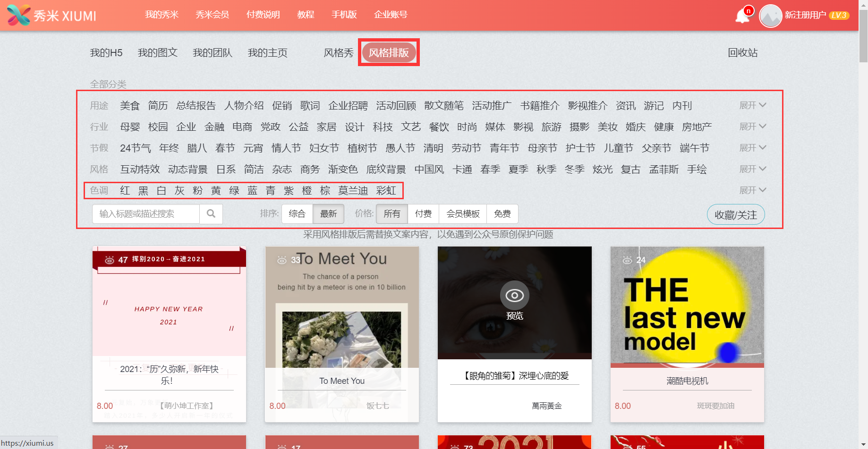
Task: Expand the 用途 category row
Action: click(x=752, y=105)
